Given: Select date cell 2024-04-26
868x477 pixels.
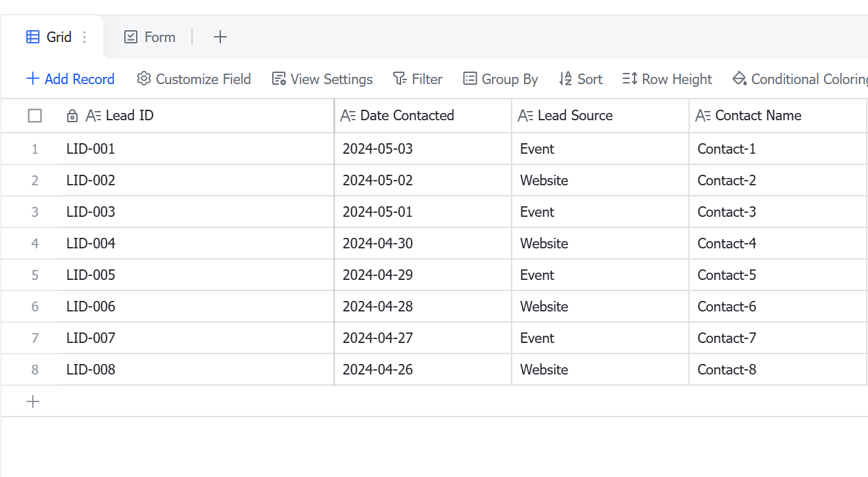Looking at the screenshot, I should point(423,369).
